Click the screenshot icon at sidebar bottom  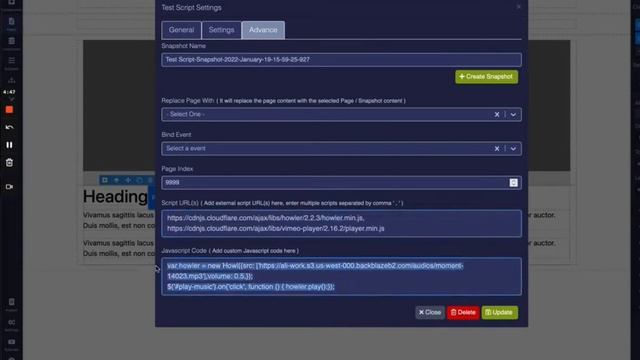click(x=11, y=342)
